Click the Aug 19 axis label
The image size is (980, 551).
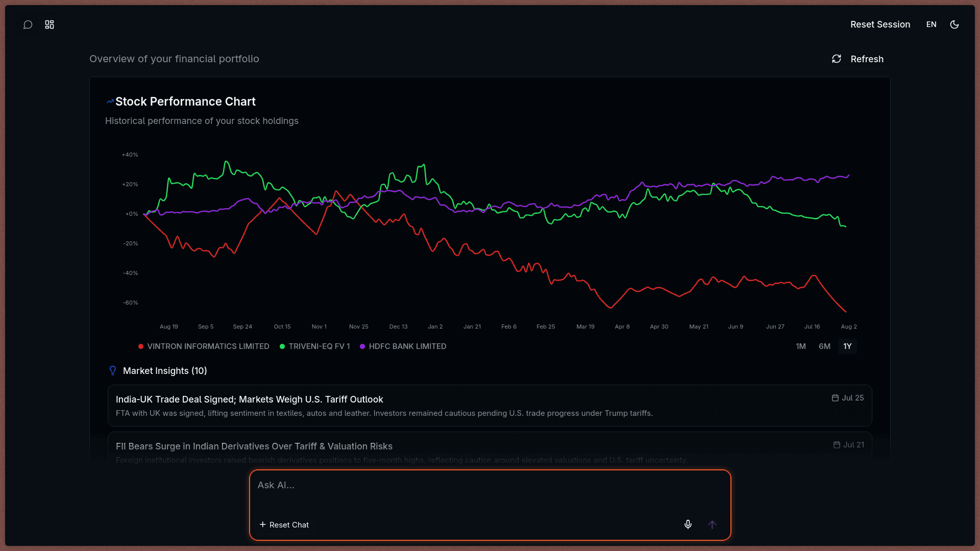coord(169,327)
